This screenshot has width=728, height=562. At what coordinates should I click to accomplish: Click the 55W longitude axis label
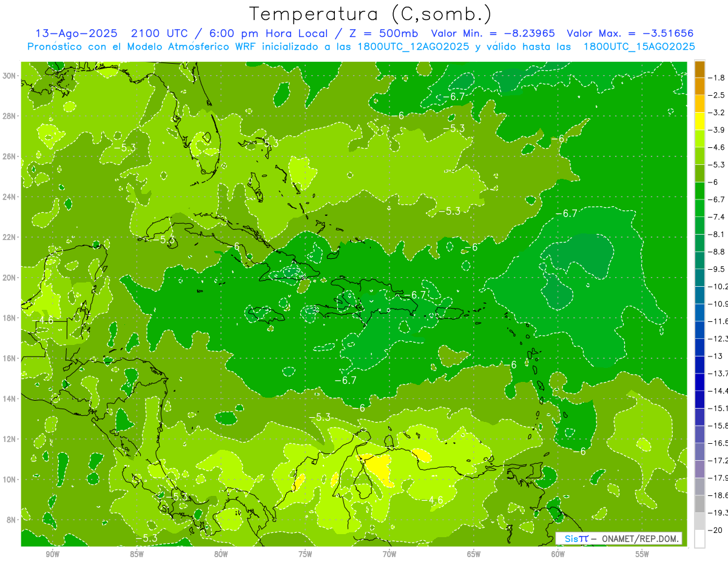coord(642,554)
